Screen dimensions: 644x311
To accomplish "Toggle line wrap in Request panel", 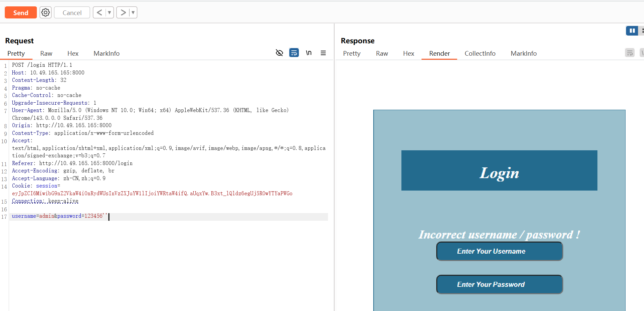I will 294,53.
